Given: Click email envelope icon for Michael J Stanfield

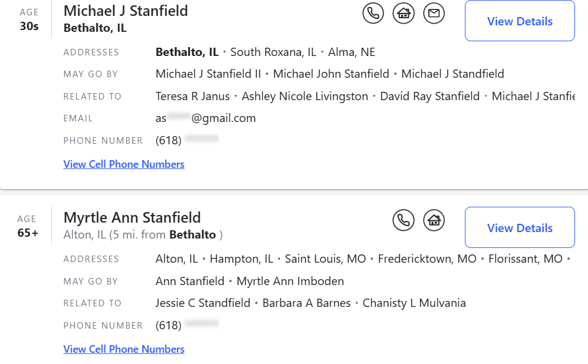Looking at the screenshot, I should [434, 13].
